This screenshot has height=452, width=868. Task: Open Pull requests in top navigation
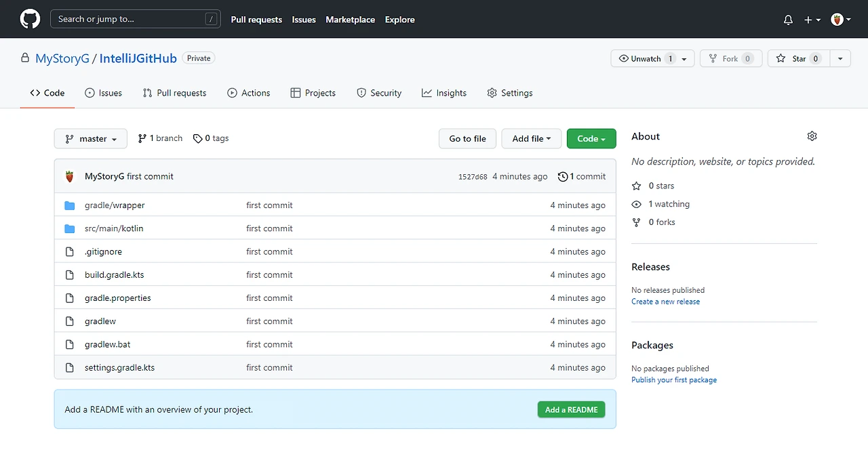click(x=256, y=20)
